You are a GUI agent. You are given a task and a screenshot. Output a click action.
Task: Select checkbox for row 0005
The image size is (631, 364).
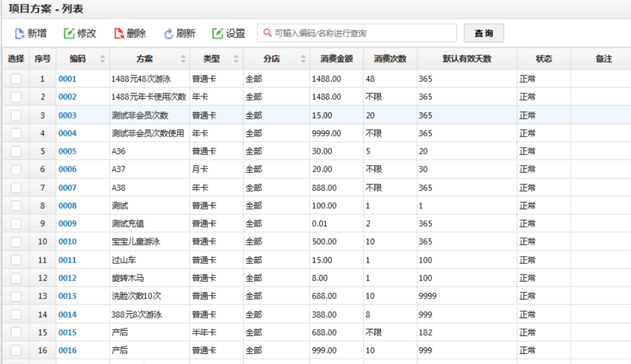pos(16,151)
